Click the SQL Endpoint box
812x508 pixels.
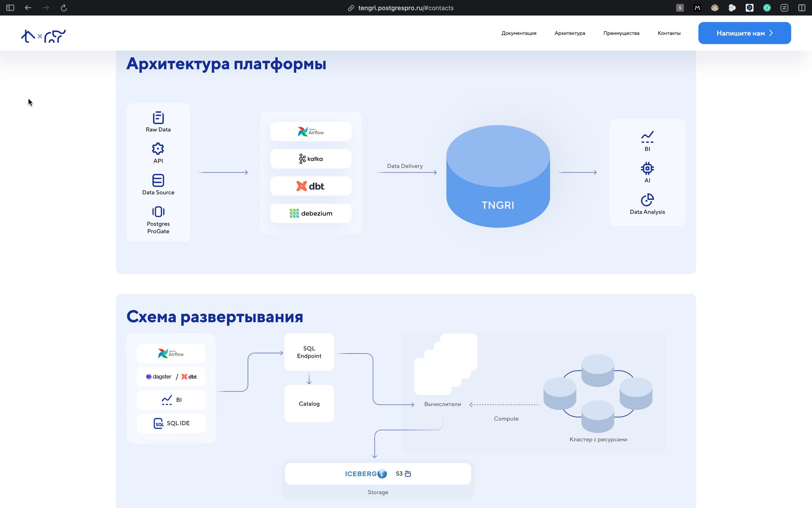(309, 352)
